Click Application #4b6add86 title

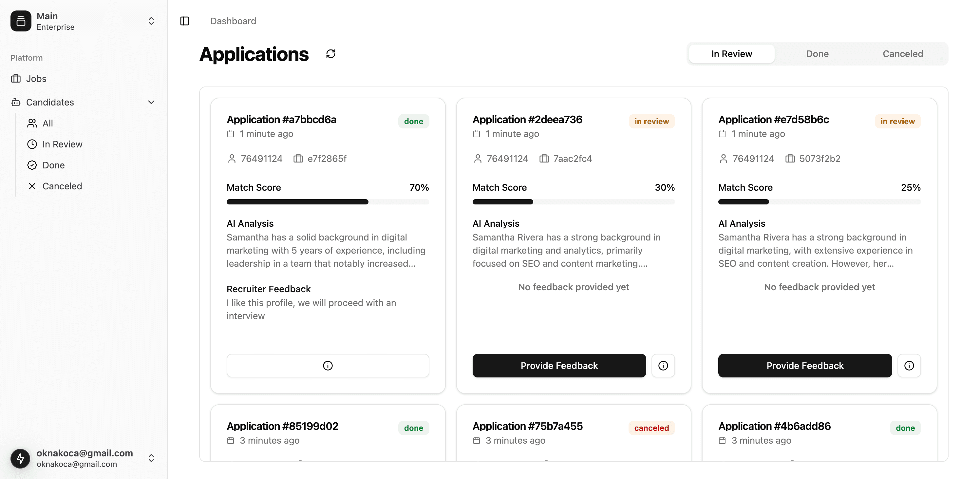[x=774, y=426]
